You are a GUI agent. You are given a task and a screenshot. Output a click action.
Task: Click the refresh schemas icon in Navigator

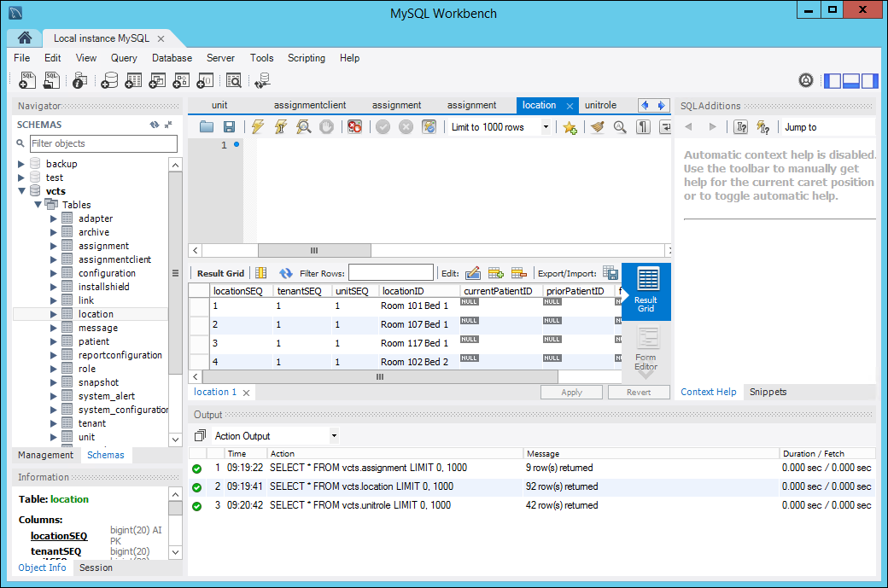(154, 125)
